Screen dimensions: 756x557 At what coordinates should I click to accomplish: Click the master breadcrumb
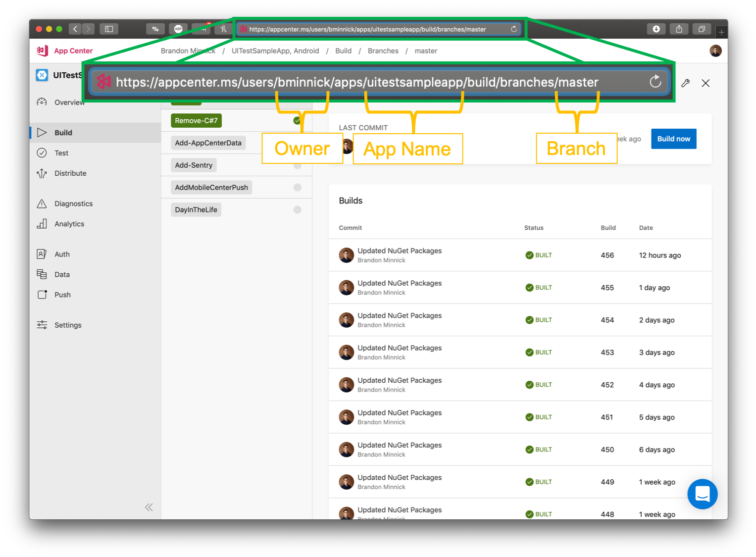(x=426, y=51)
